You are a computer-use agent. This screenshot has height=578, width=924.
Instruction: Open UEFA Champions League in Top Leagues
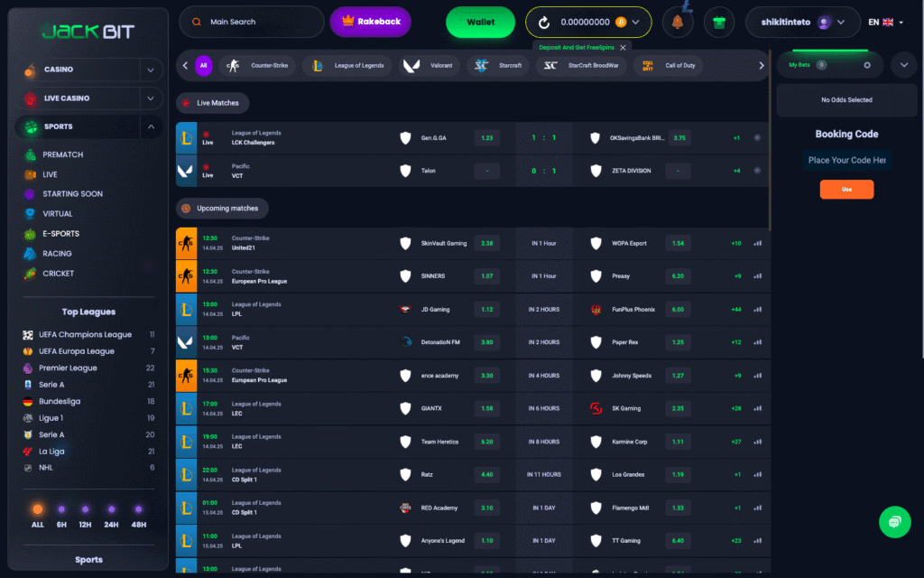[88, 334]
